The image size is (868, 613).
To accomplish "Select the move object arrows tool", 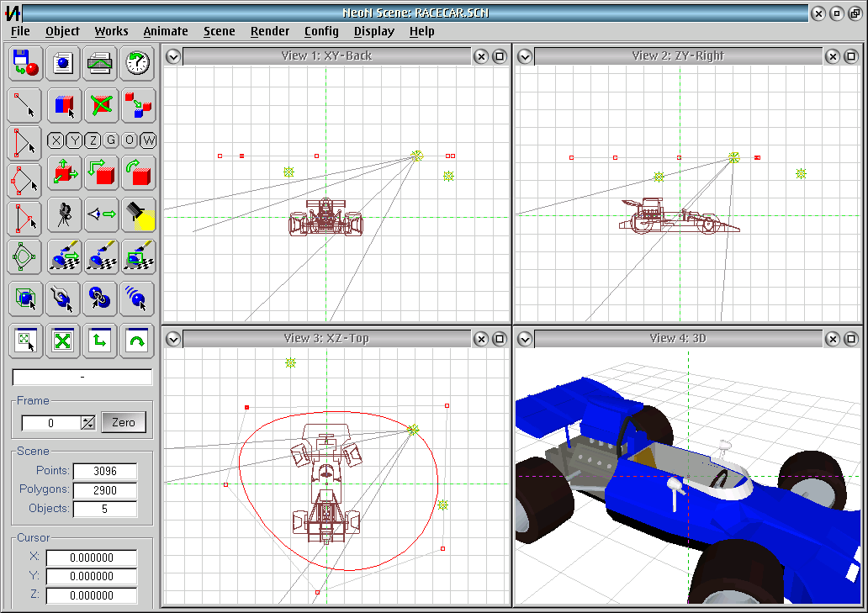I will pos(64,173).
